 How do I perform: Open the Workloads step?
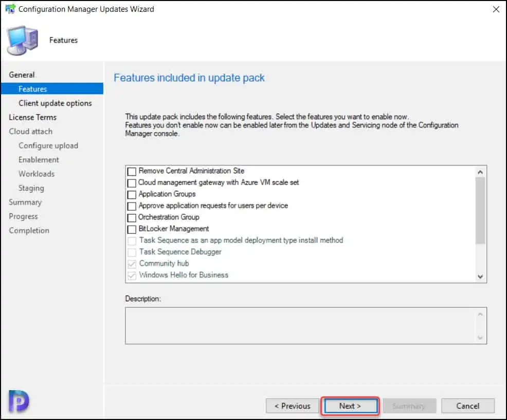click(x=37, y=174)
